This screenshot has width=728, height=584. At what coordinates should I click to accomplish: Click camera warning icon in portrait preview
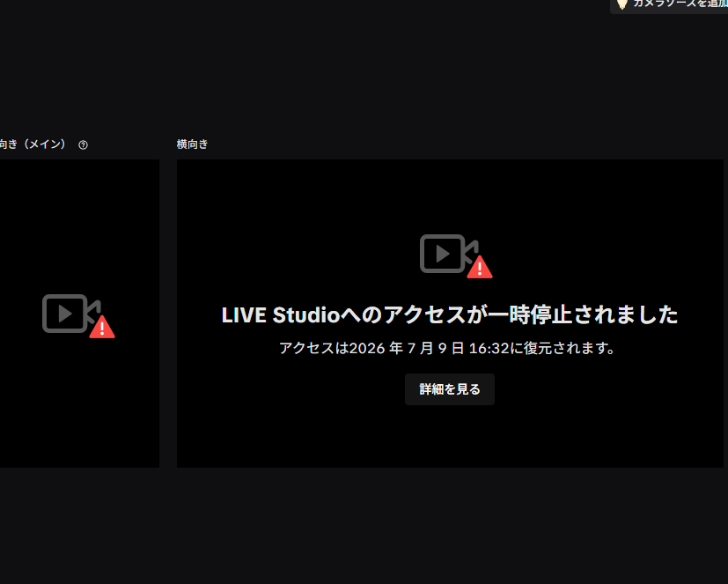78,316
